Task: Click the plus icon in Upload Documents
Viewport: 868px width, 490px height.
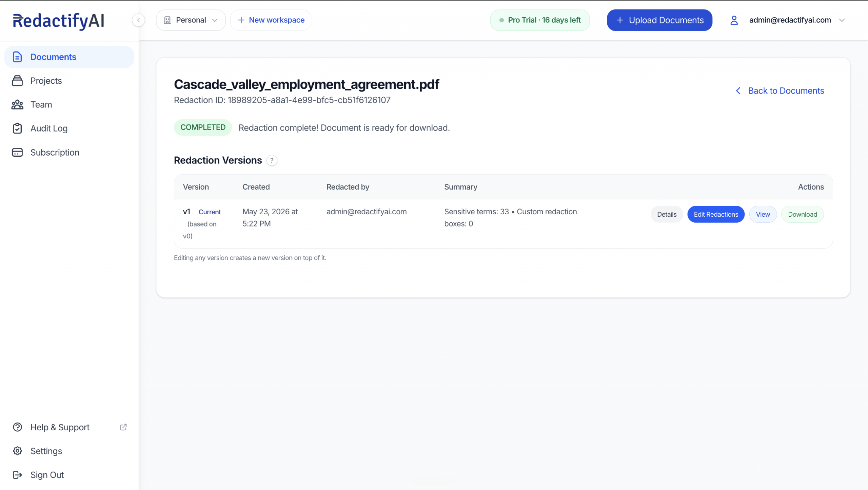Action: tap(620, 20)
